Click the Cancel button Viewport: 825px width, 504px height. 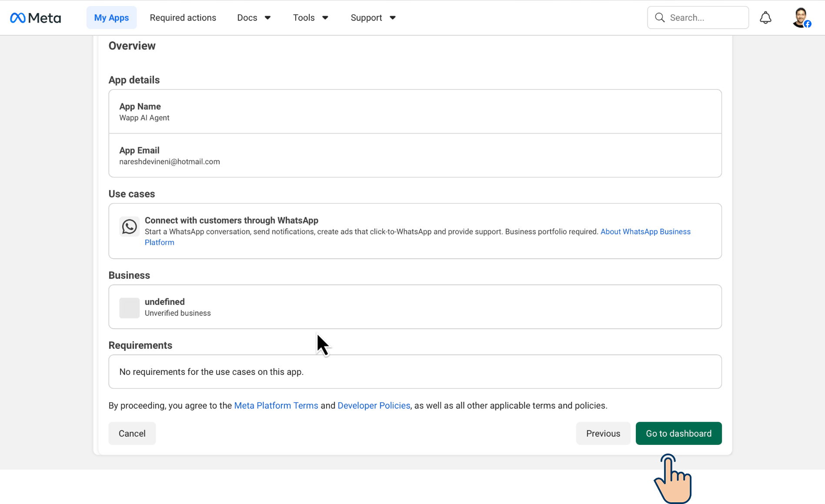132,434
